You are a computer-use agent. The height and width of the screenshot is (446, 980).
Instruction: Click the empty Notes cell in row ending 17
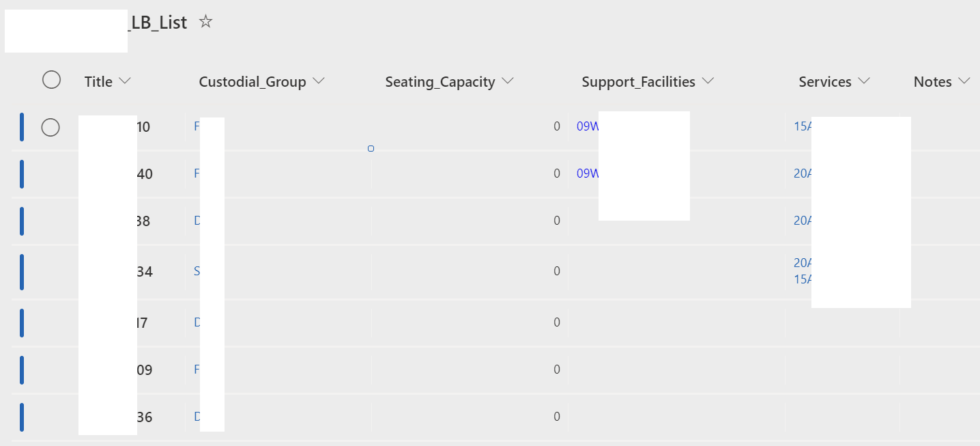click(939, 322)
